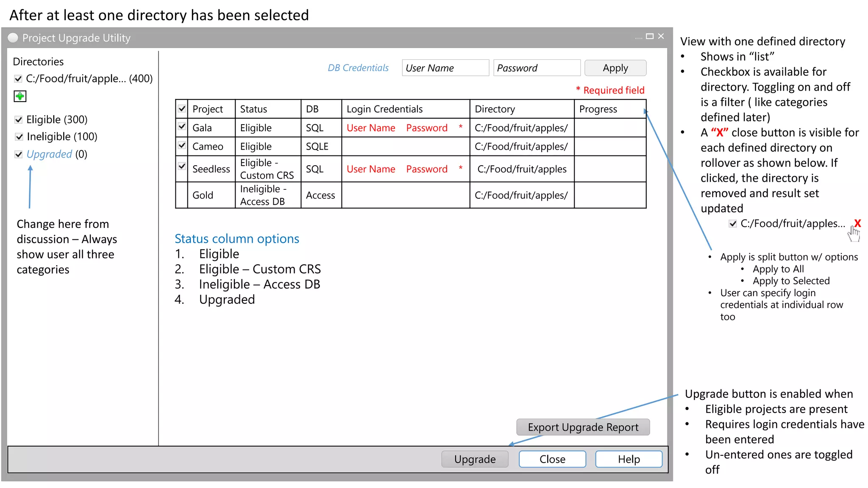Click the DB Credentials Password field
The height and width of the screenshot is (488, 868).
tap(536, 68)
